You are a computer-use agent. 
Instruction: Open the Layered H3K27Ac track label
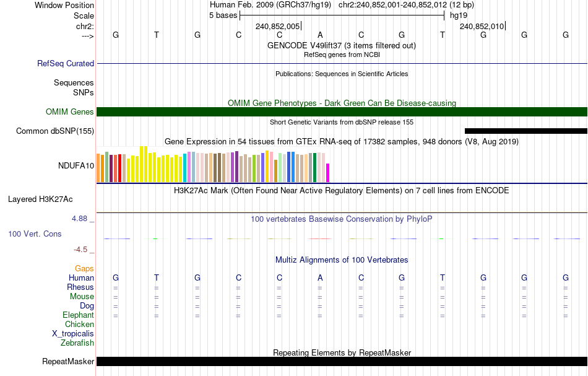pyautogui.click(x=40, y=199)
